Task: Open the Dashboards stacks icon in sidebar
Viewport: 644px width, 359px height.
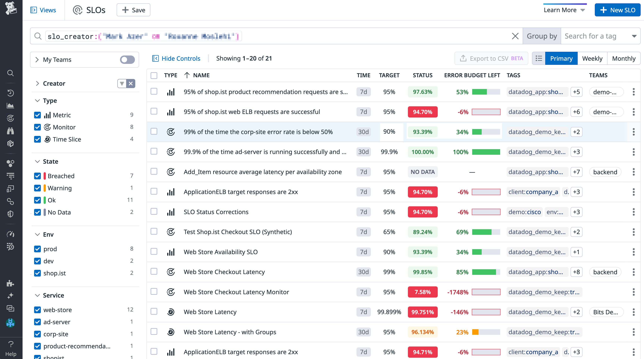Action: click(10, 143)
